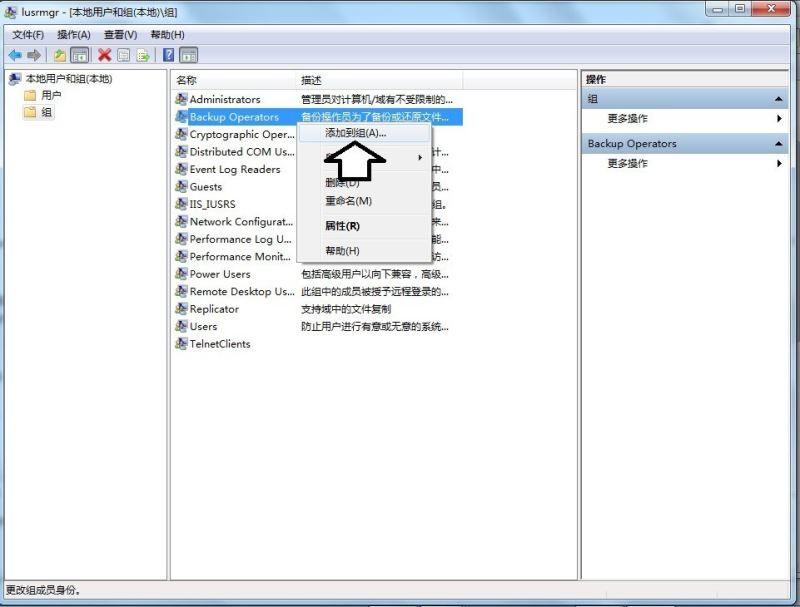
Task: Click the Administrators group icon
Action: pyautogui.click(x=181, y=100)
